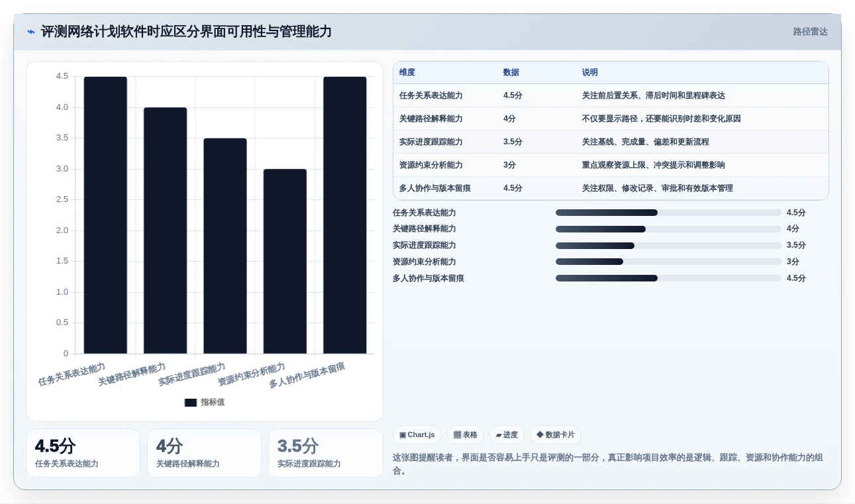Click the 4.5分 data card for 任务关系表达能力

83,453
